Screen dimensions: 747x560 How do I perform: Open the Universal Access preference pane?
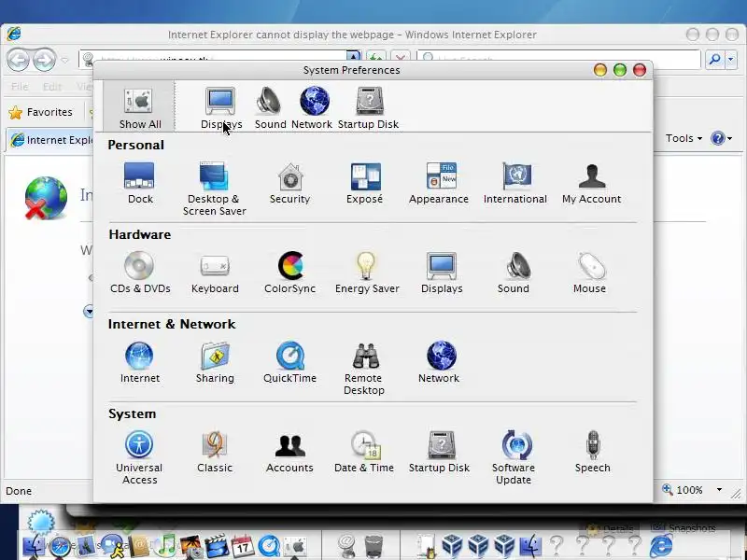point(139,457)
